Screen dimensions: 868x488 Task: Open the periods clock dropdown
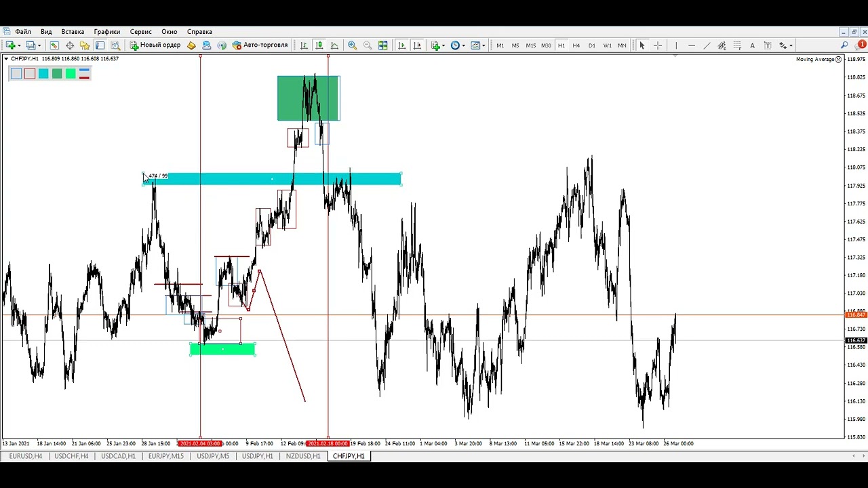click(x=458, y=45)
